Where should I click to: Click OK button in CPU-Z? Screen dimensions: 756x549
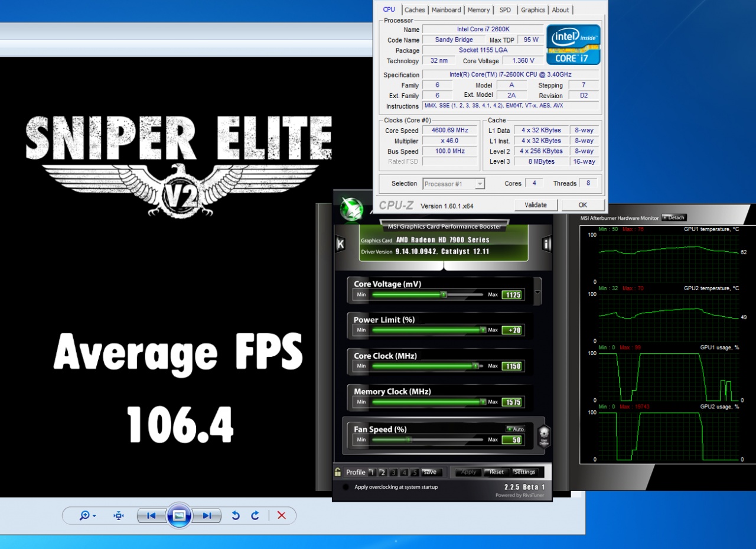(583, 205)
